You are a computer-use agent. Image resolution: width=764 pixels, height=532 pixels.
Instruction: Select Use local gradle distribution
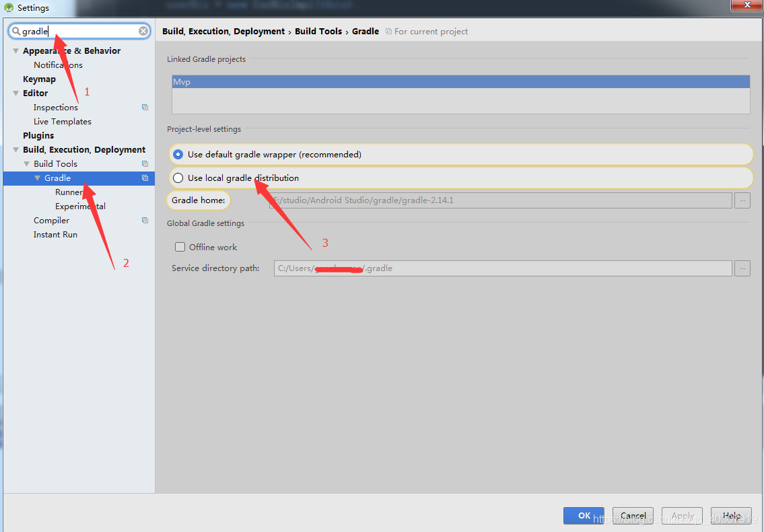(178, 178)
